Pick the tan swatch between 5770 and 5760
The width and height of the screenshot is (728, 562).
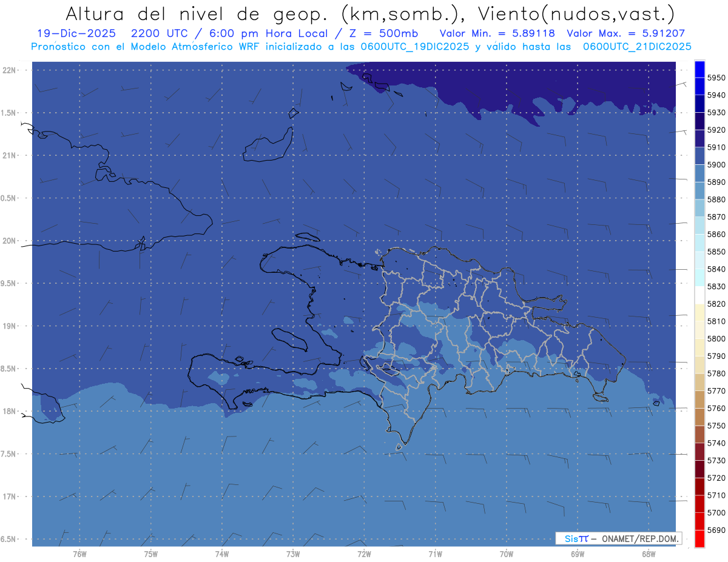tap(699, 399)
